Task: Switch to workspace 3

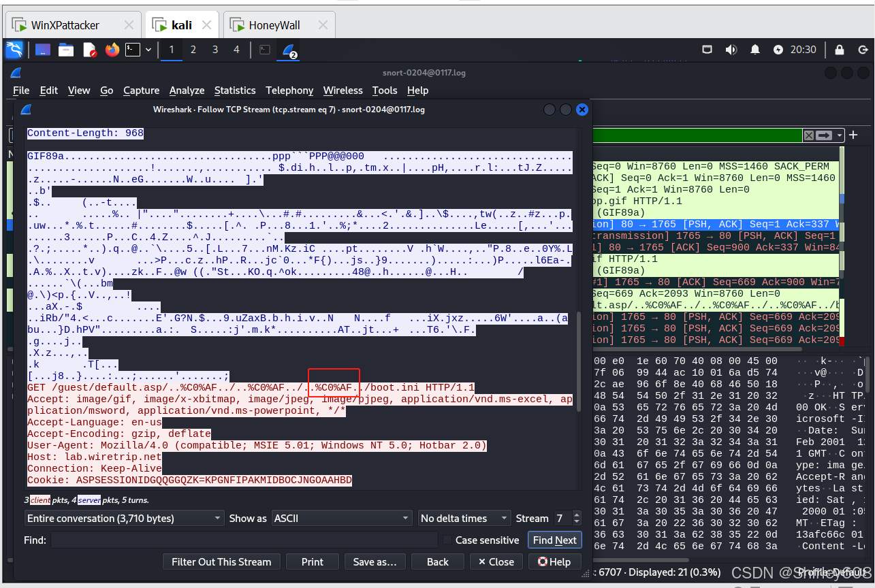Action: [x=215, y=50]
